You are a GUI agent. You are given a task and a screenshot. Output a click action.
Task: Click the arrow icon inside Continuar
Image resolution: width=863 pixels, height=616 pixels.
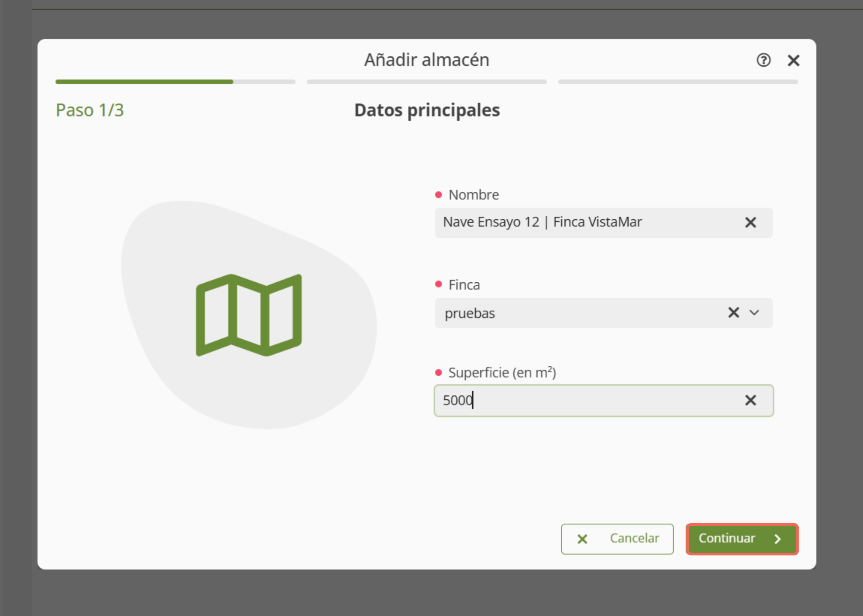(x=777, y=539)
